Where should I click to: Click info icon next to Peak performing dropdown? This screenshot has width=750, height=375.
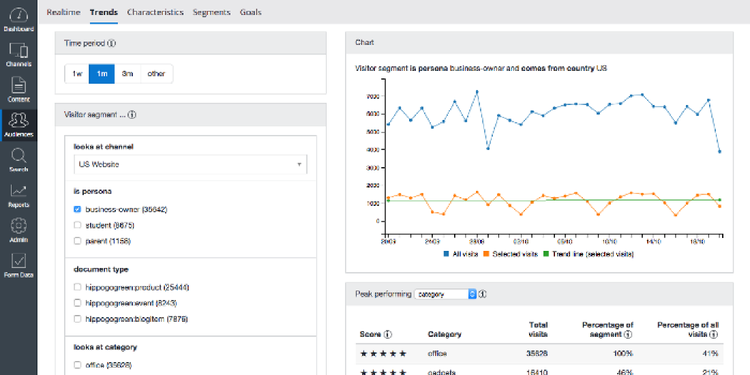coord(483,294)
